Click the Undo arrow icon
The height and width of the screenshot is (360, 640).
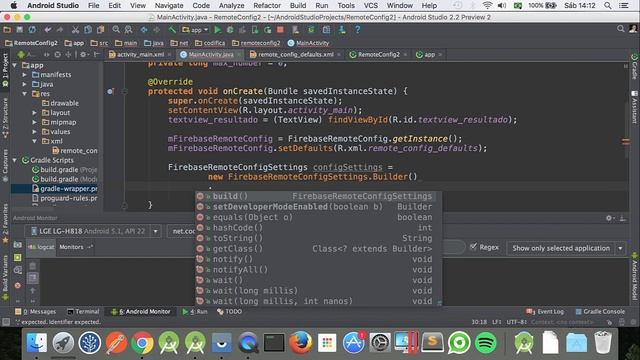(x=48, y=30)
